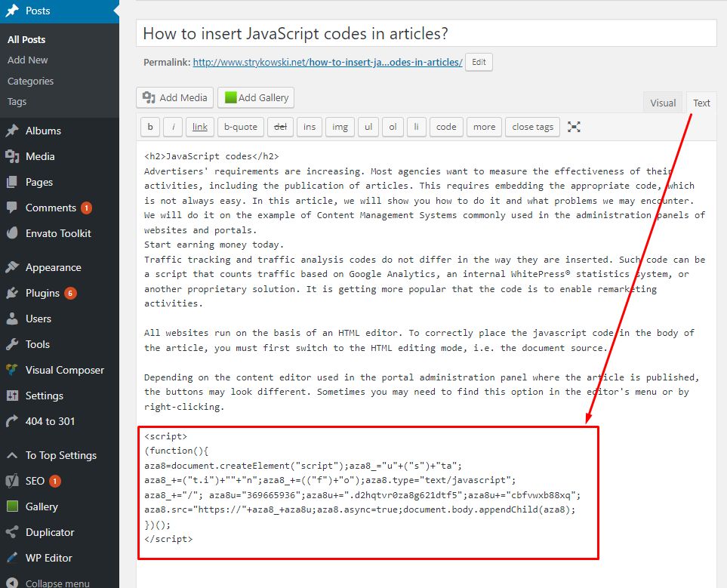Insert the more tag button
This screenshot has width=727, height=588.
point(484,127)
